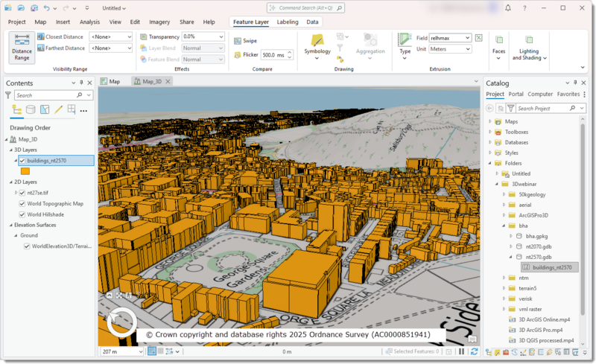596x364 pixels.
Task: Open the Help question mark
Action: coord(524,8)
